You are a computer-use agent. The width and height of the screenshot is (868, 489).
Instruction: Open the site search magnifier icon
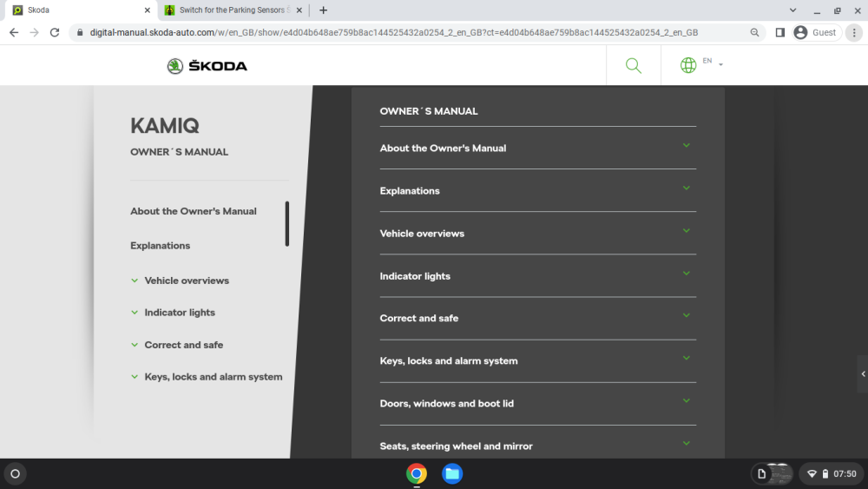[x=634, y=65]
